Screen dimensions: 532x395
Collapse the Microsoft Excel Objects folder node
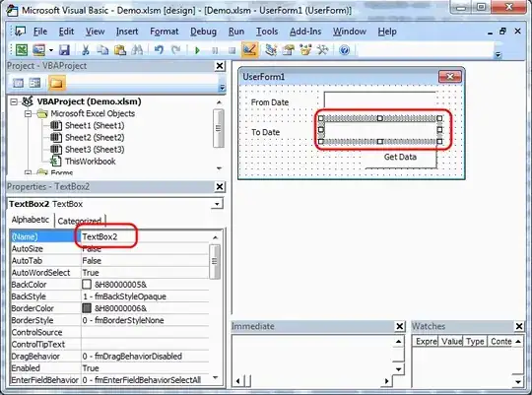pos(29,113)
